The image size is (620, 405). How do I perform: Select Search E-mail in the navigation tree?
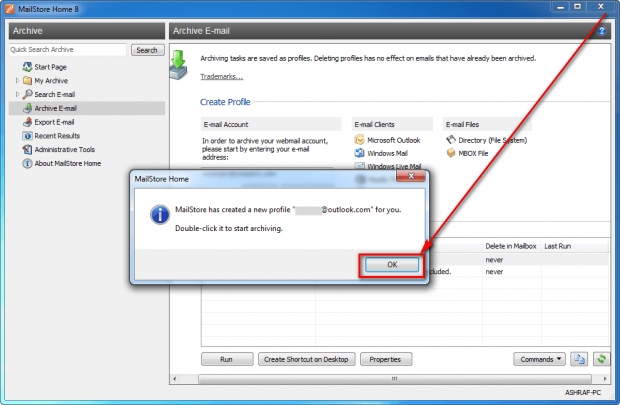tap(55, 95)
